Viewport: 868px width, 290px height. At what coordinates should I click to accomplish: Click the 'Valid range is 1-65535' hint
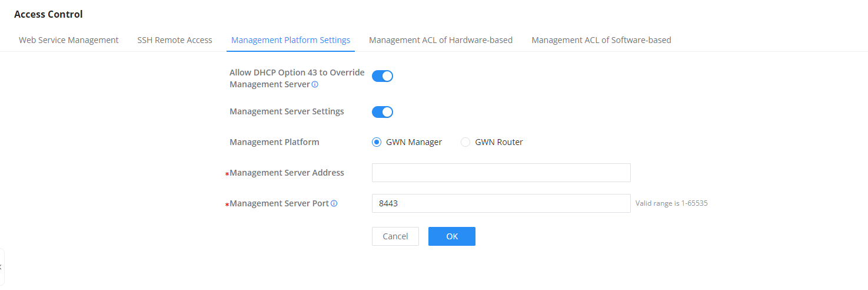671,203
